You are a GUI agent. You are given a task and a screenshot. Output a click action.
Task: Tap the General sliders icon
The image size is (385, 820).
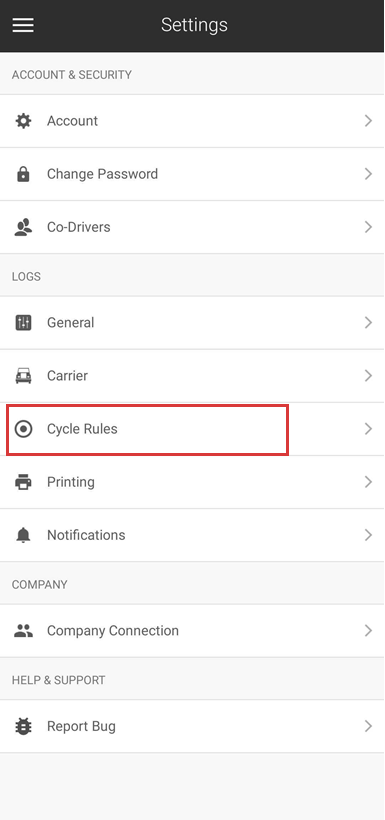point(23,323)
